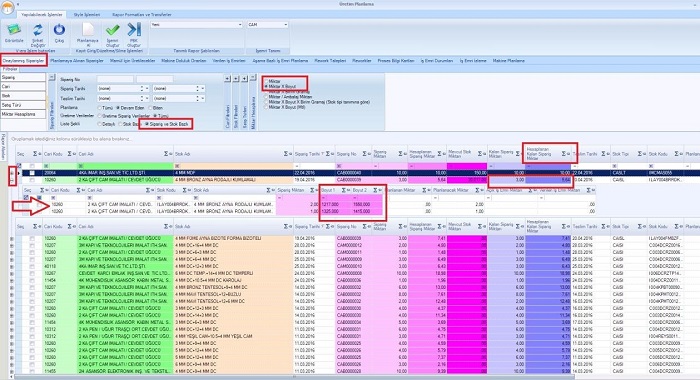Image resolution: width=700 pixels, height=380 pixels.
Task: Click sigma icon on Verilen İş Emri Miktarı header
Action: pos(589,190)
